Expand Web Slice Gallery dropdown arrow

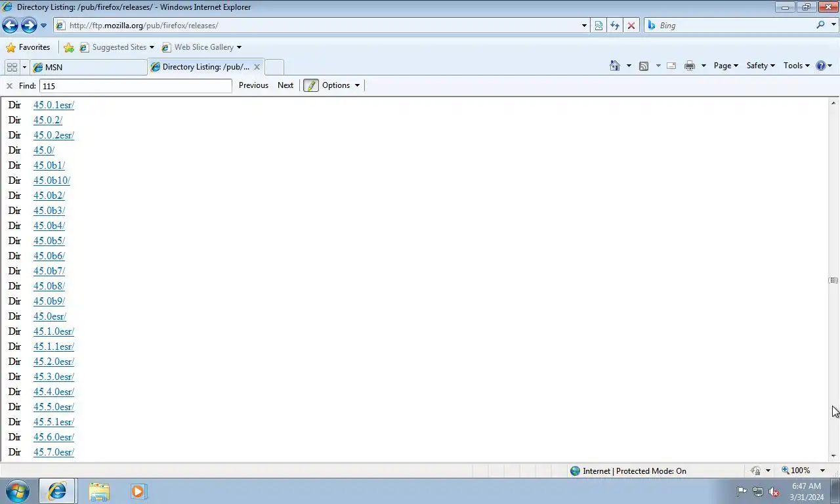pyautogui.click(x=239, y=47)
